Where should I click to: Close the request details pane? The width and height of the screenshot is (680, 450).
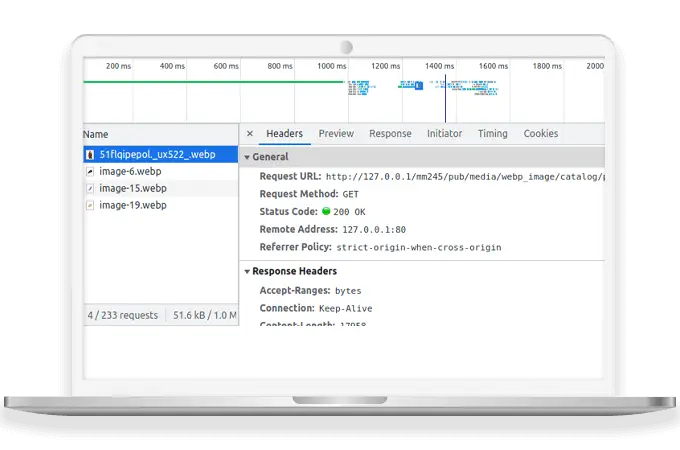coord(250,134)
